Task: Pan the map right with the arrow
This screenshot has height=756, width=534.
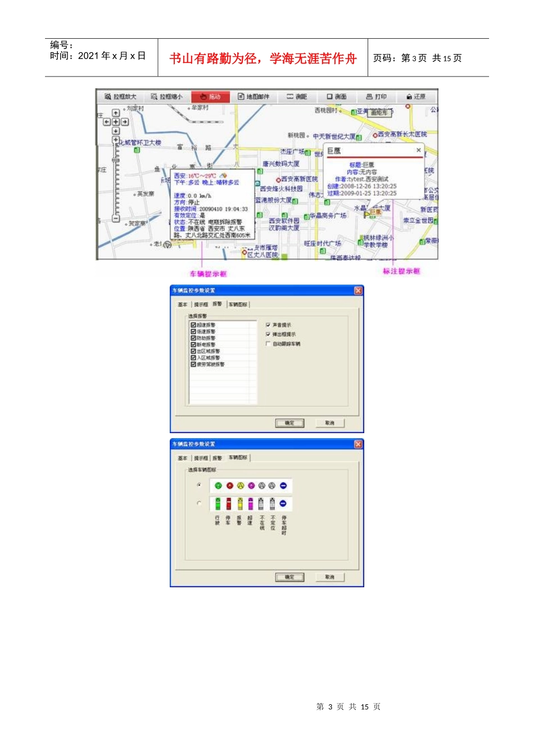Action: (125, 121)
